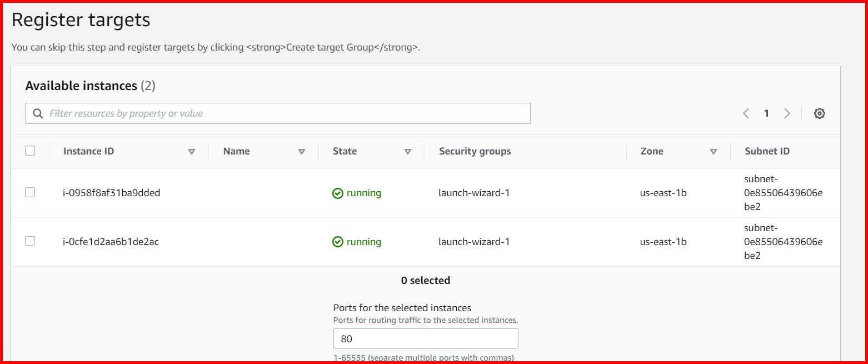
Task: Sort instances using the Instance ID sort arrow
Action: coord(192,151)
